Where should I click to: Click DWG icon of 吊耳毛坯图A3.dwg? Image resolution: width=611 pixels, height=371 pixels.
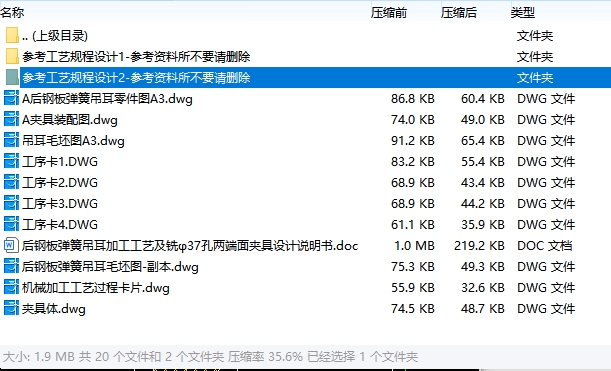pos(11,140)
